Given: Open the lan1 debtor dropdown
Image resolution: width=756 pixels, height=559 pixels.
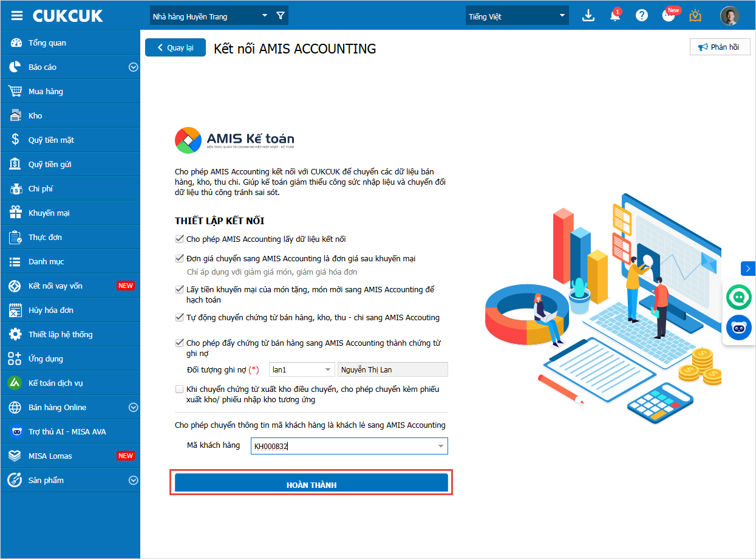Looking at the screenshot, I should pos(302,369).
